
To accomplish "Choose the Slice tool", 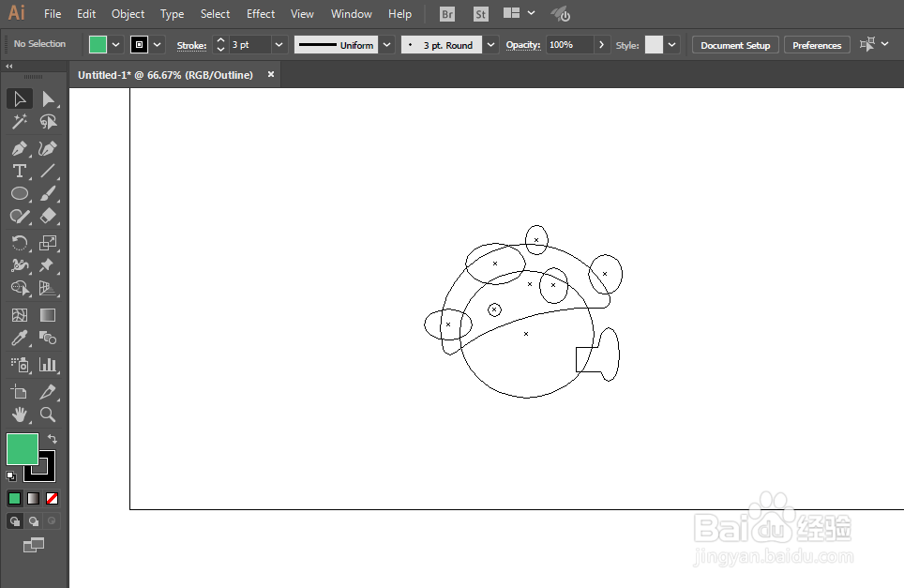I will pos(49,392).
